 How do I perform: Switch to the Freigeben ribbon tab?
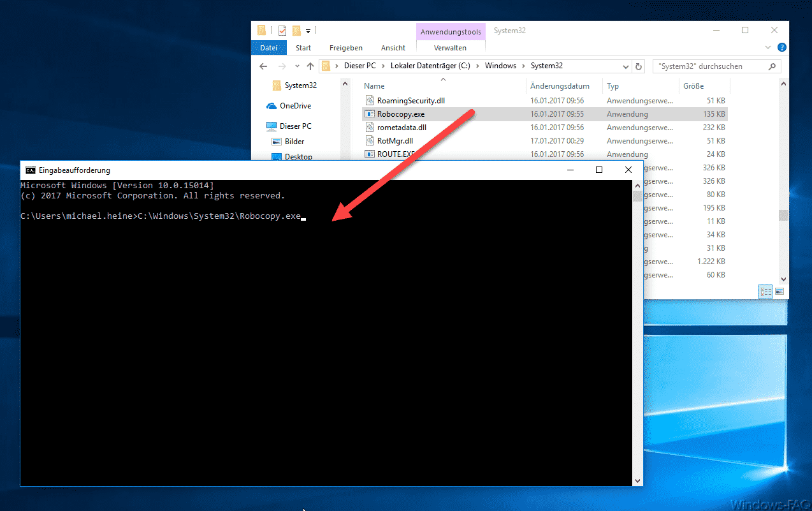tap(346, 48)
